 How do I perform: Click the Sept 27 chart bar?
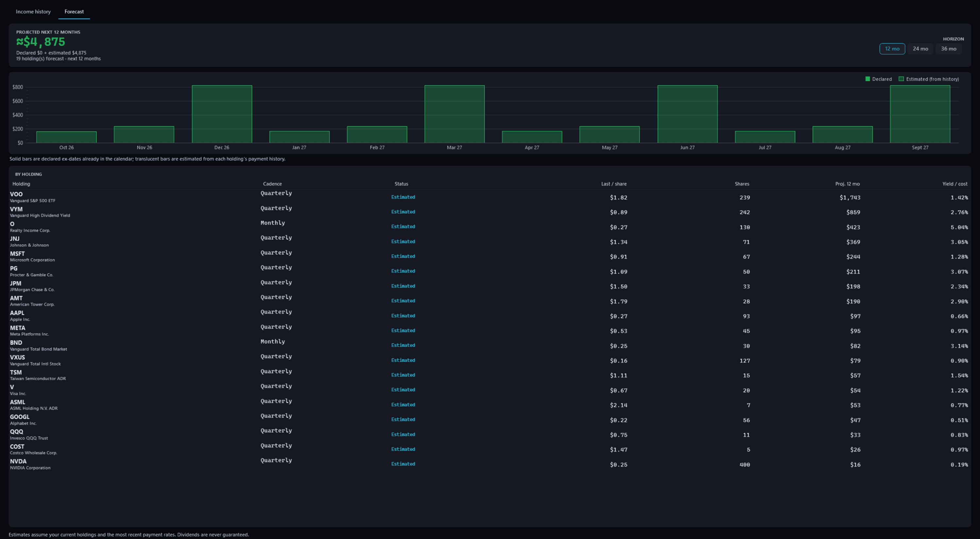(920, 114)
